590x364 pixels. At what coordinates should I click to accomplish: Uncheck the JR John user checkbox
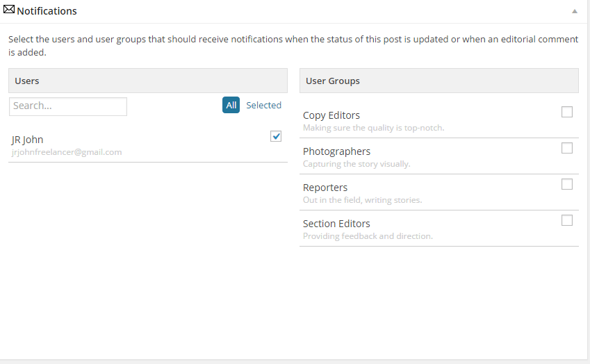tap(276, 136)
